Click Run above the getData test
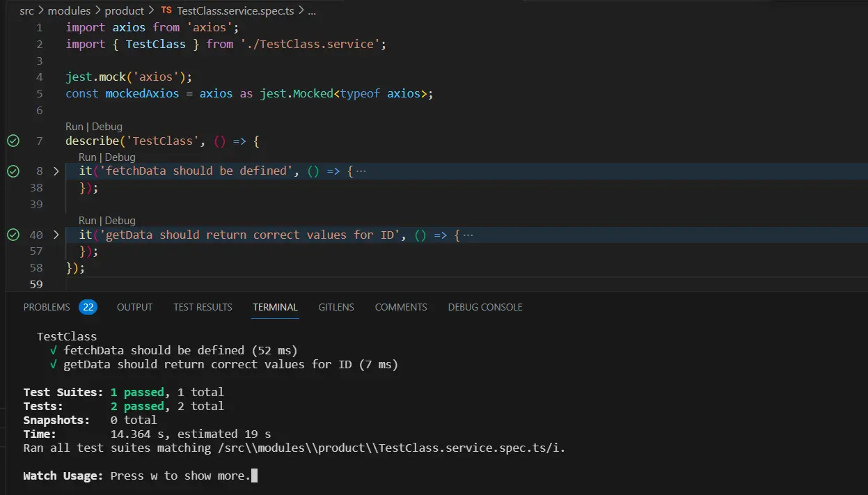 click(x=87, y=221)
